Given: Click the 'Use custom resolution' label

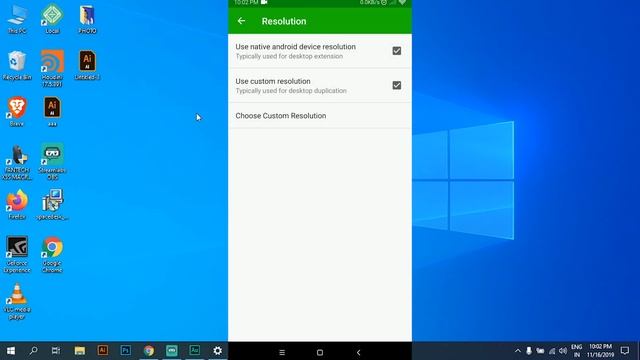Looking at the screenshot, I should click(273, 81).
